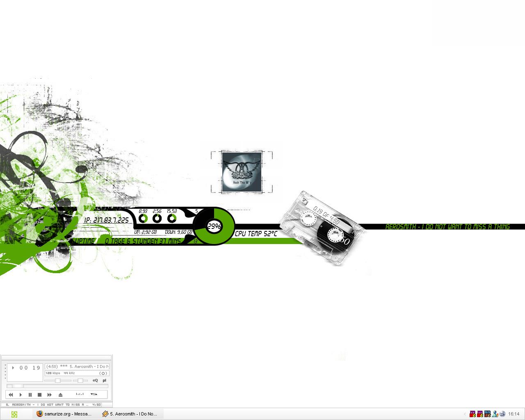The width and height of the screenshot is (525, 420).
Task: Click the 00 19 time display
Action: coord(30,368)
